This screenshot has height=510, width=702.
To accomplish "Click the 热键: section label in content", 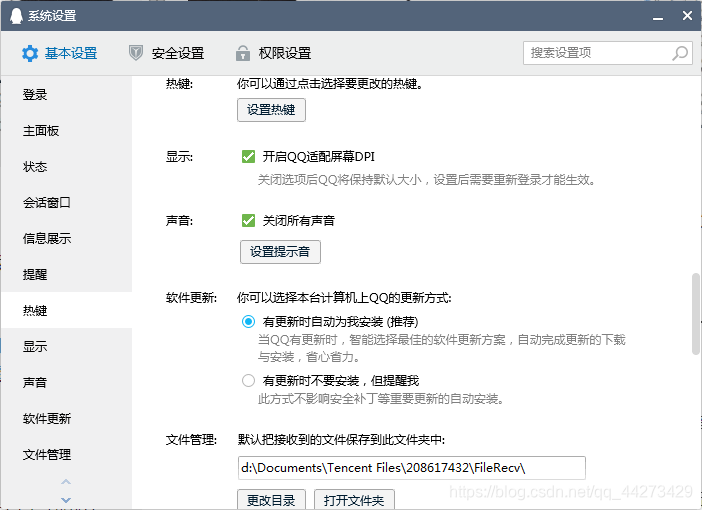I will coord(179,84).
